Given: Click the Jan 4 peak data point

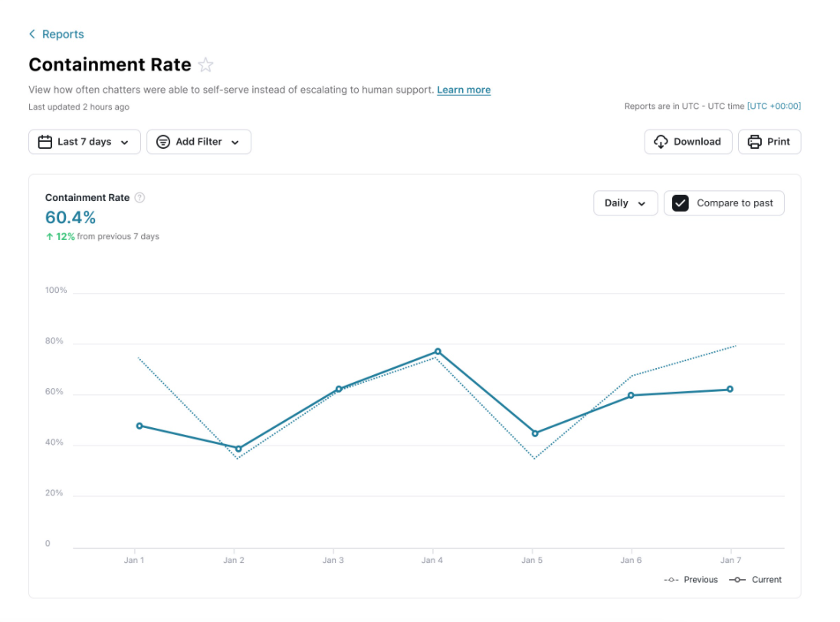Looking at the screenshot, I should [x=438, y=351].
